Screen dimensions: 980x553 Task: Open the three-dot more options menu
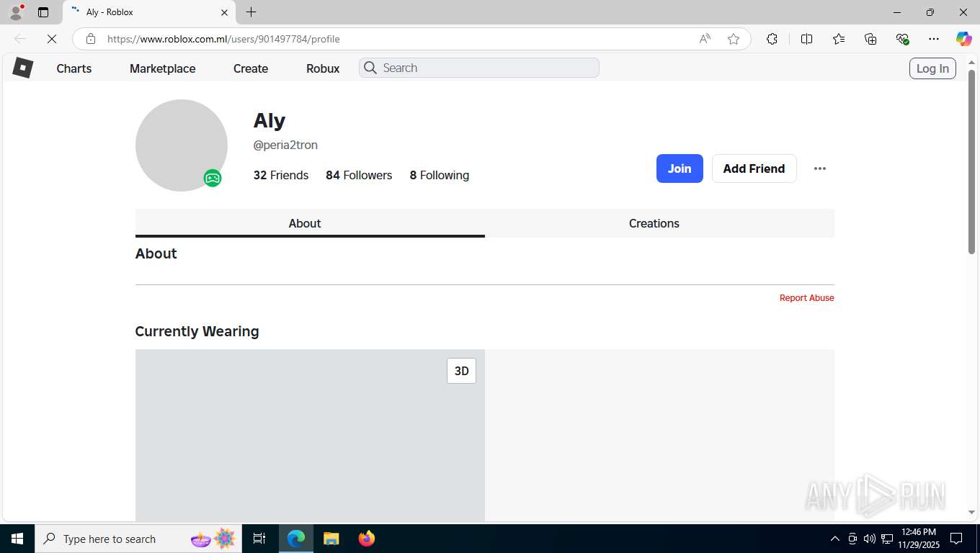click(820, 168)
